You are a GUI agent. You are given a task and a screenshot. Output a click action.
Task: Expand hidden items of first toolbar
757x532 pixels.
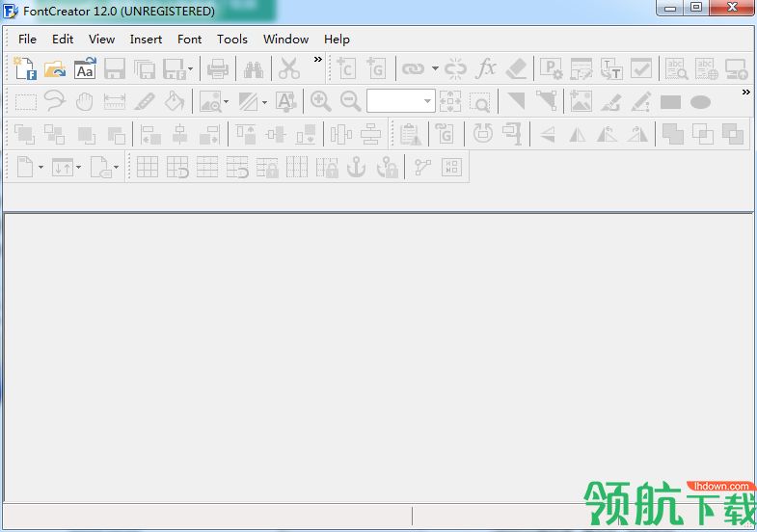coord(317,60)
